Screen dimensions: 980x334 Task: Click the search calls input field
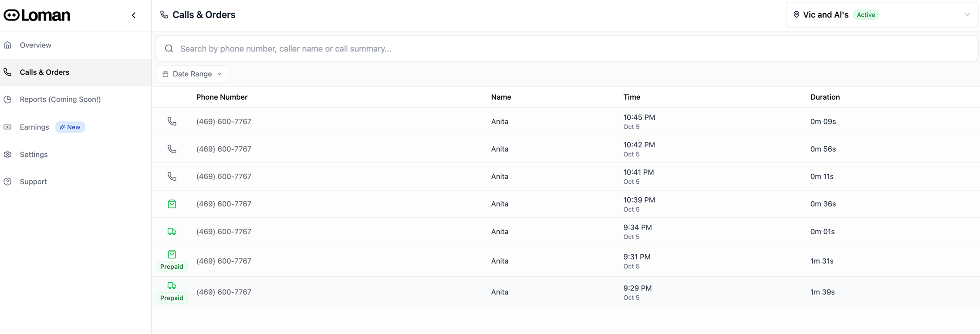(566, 49)
